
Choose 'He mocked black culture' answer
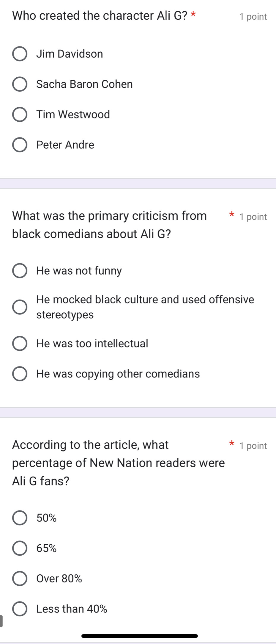(x=20, y=307)
